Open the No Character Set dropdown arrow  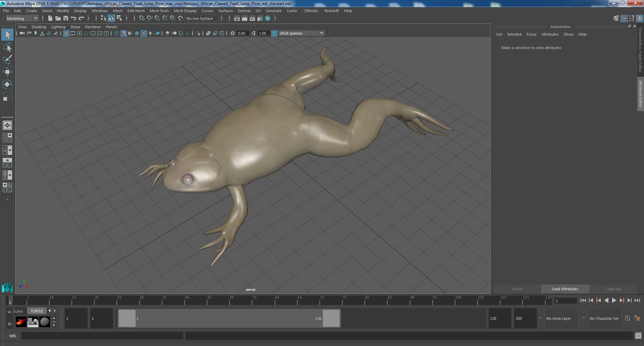(x=584, y=318)
